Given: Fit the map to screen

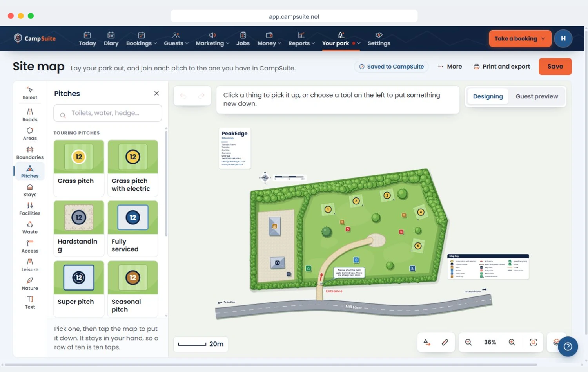Looking at the screenshot, I should [534, 342].
